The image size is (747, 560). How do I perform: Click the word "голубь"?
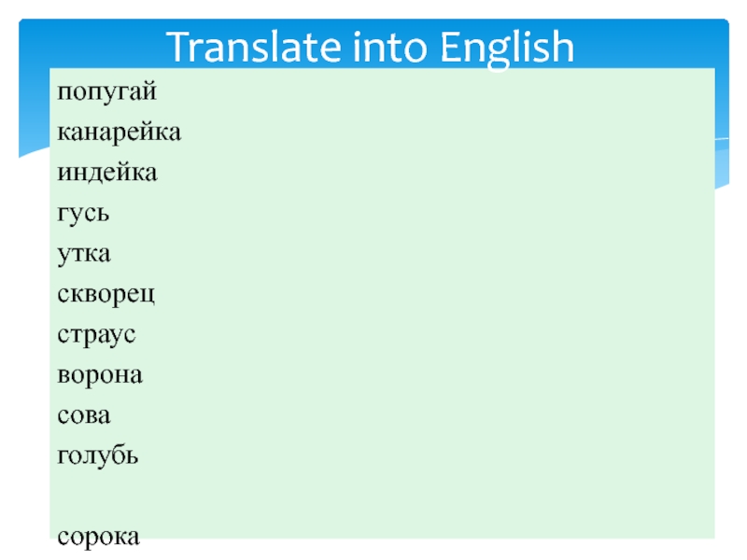(x=99, y=456)
